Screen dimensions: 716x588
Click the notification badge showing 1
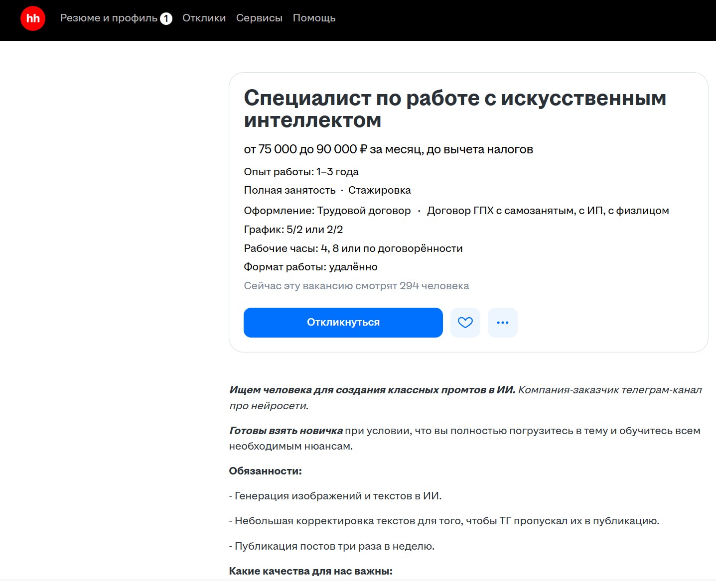point(166,19)
